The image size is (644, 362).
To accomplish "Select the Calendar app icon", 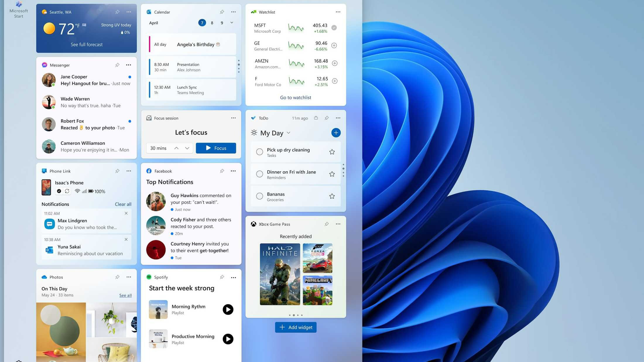I will pos(149,11).
